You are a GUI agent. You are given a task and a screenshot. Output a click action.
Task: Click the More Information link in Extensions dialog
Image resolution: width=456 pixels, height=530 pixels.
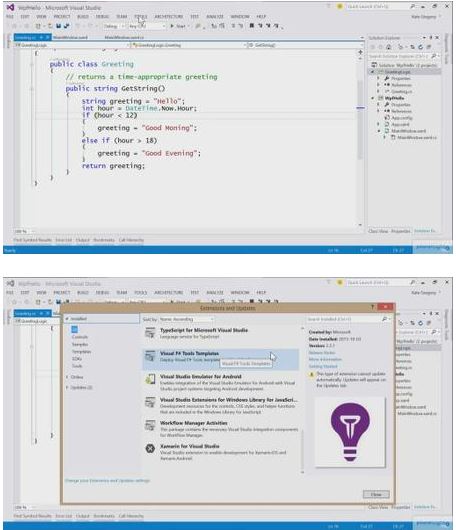click(325, 359)
